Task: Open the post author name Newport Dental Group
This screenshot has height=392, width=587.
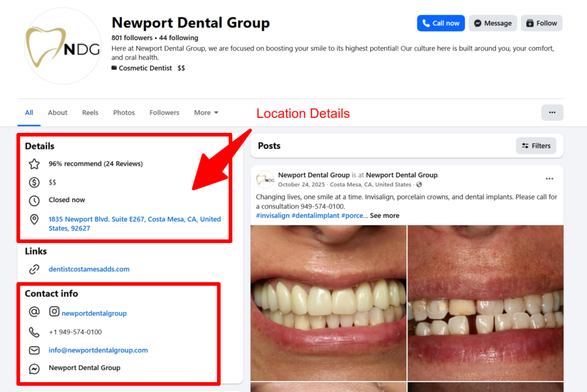Action: point(314,175)
